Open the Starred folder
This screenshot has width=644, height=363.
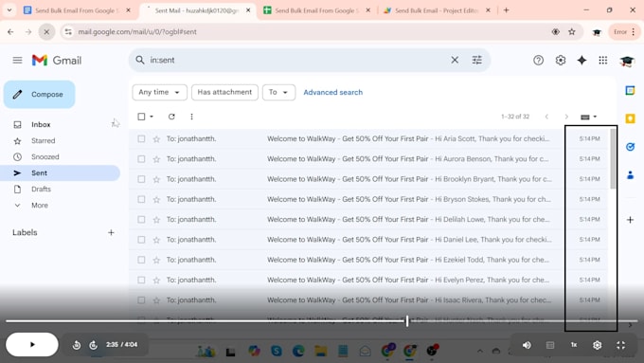[x=44, y=140]
